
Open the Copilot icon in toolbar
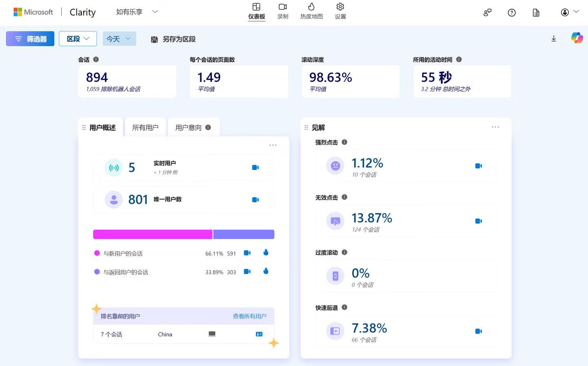coord(577,38)
